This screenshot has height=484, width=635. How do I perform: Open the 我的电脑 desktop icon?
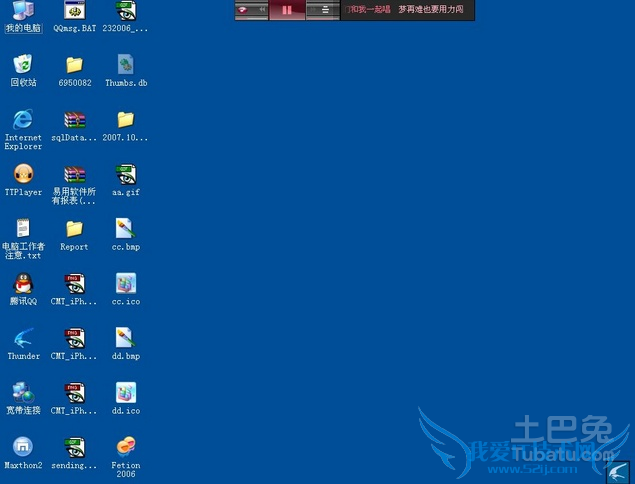coord(23,17)
